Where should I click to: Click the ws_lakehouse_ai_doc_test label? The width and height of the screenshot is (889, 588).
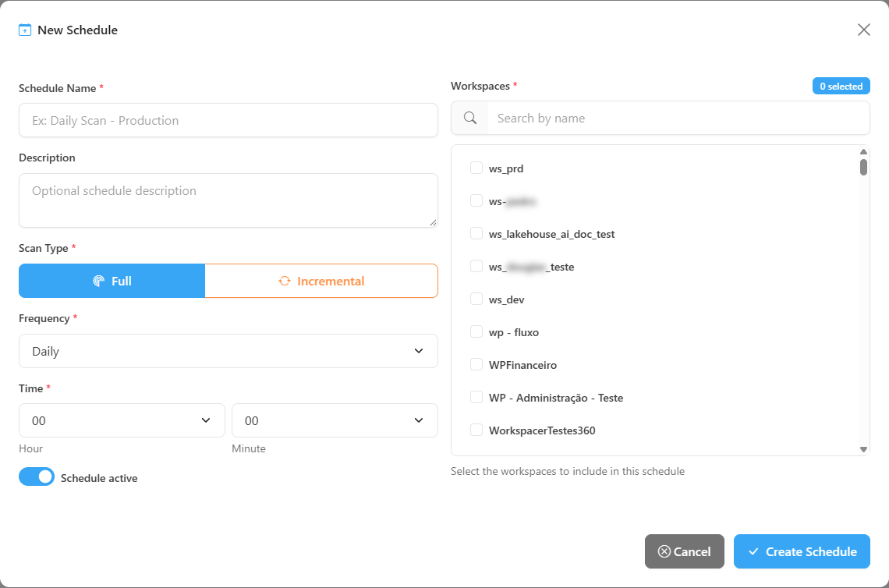pyautogui.click(x=551, y=234)
